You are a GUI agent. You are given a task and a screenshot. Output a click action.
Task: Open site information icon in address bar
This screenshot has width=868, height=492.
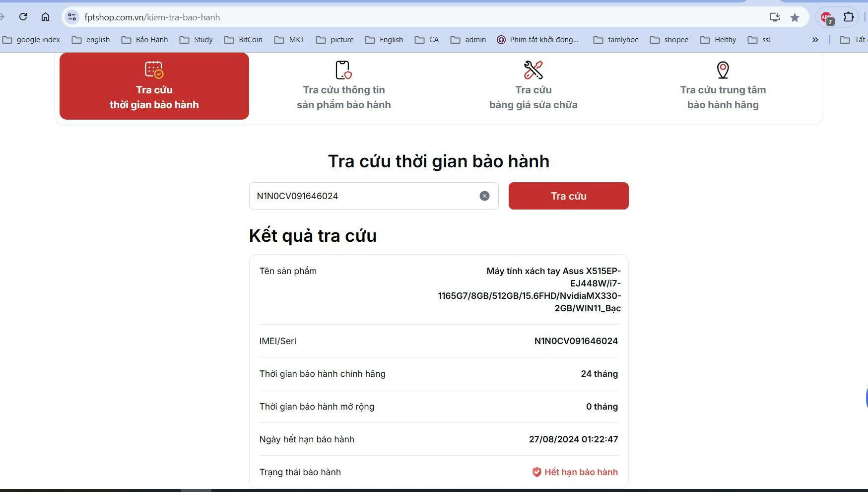(72, 17)
